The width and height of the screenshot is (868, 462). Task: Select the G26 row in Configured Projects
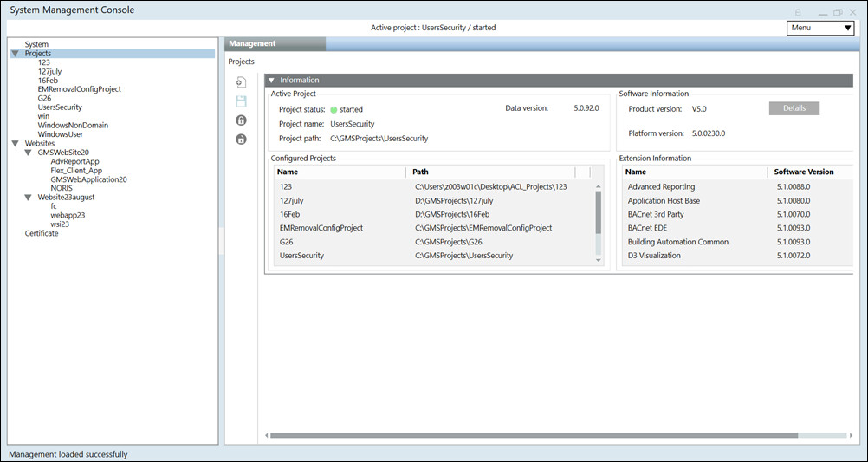pos(287,242)
